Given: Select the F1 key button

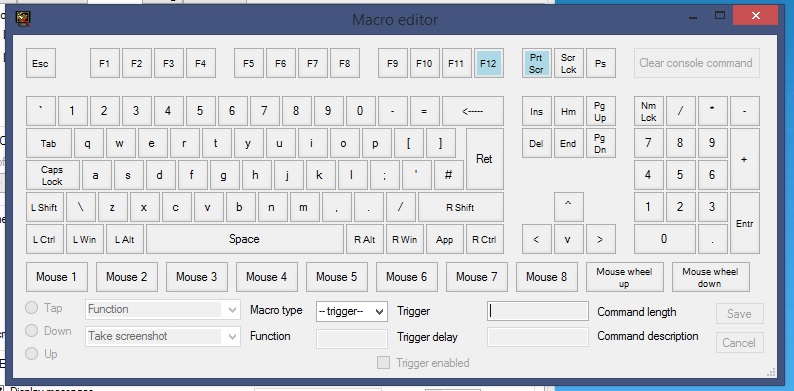Looking at the screenshot, I should (x=105, y=63).
